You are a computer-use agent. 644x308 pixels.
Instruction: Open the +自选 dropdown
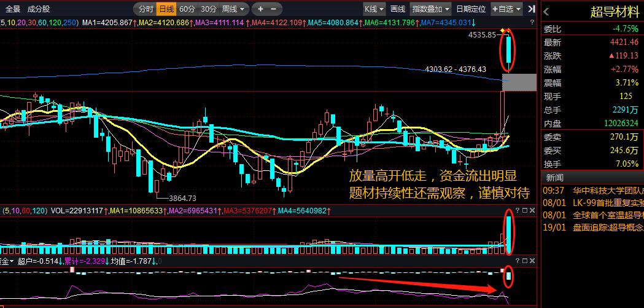(x=506, y=9)
